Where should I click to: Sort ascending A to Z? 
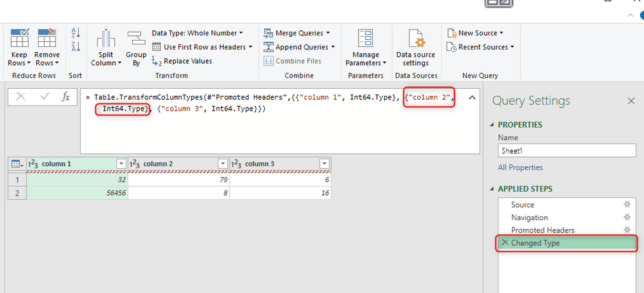75,33
